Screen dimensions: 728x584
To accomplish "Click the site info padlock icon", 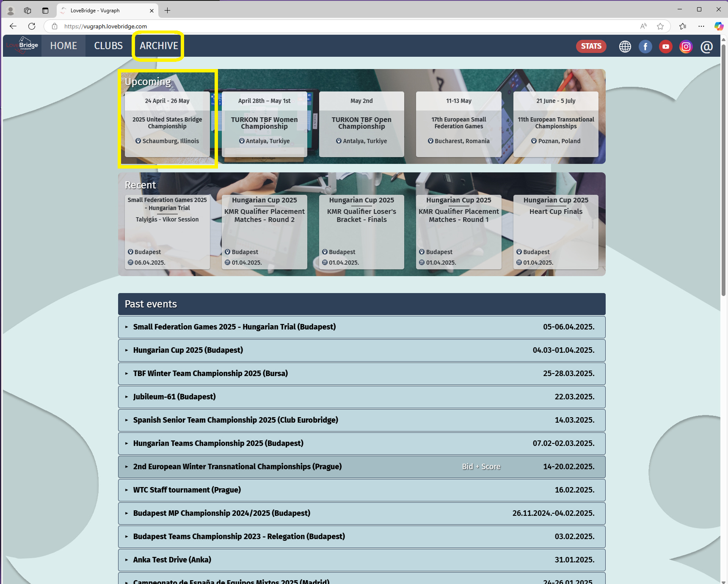I will [55, 26].
